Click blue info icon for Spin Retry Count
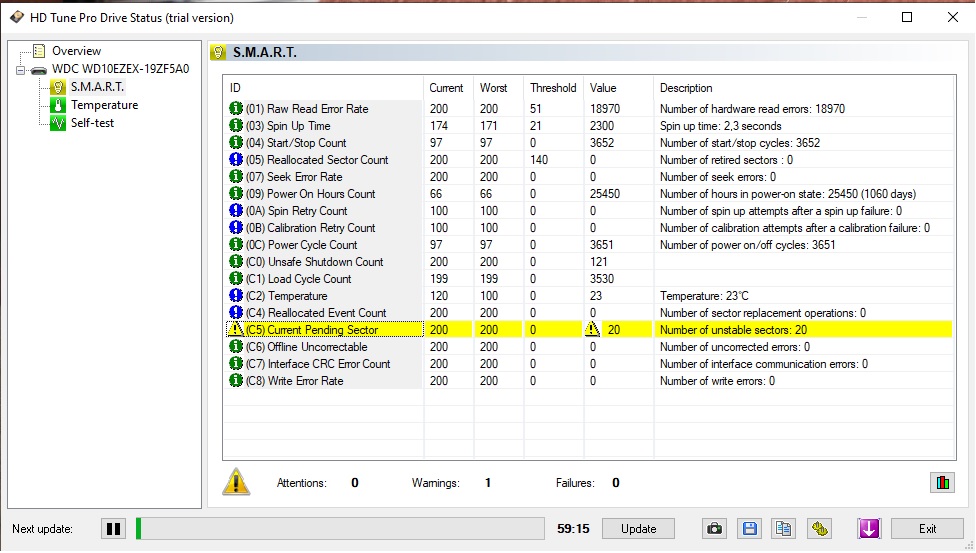Image resolution: width=976 pixels, height=553 pixels. click(235, 210)
